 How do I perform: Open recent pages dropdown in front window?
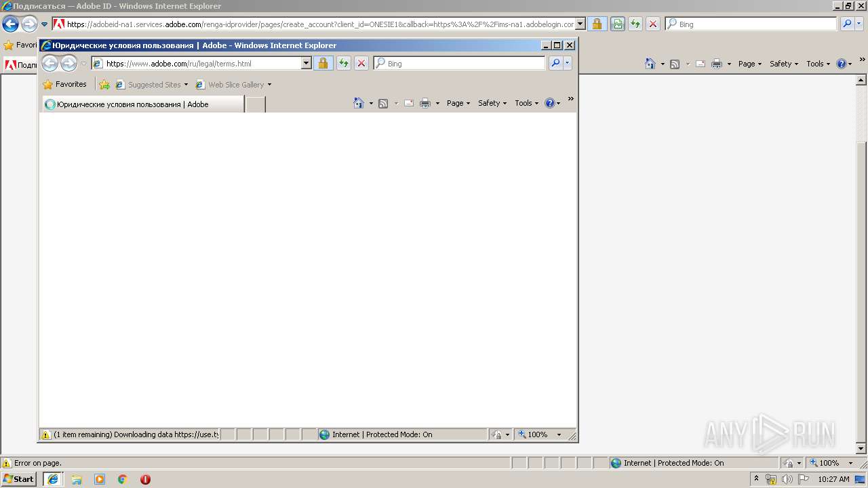[84, 64]
